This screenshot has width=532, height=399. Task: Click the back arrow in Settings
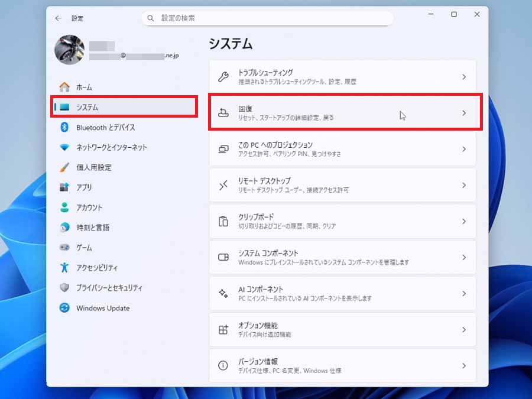(58, 18)
